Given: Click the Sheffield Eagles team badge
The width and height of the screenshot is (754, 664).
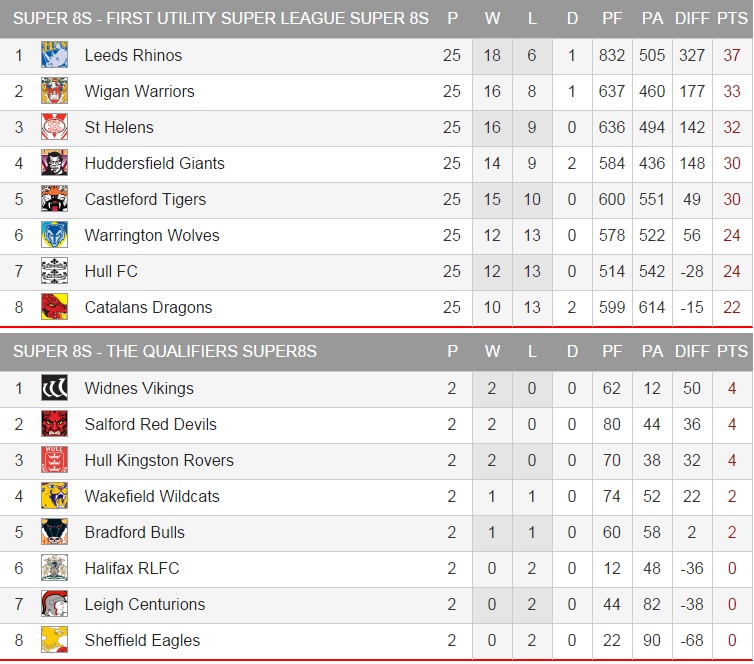Looking at the screenshot, I should tap(54, 640).
